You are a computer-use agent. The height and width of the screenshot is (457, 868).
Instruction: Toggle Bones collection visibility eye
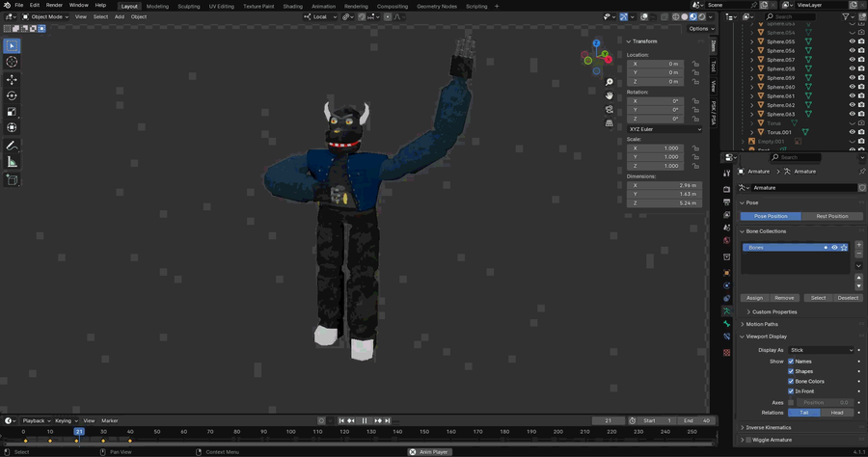[834, 248]
